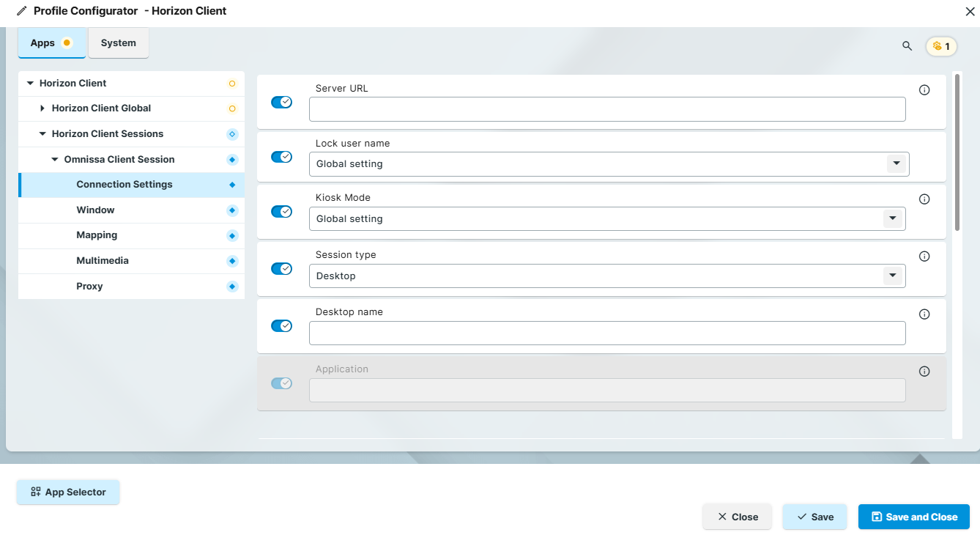Click inside the Server URL input field
The width and height of the screenshot is (980, 535).
(x=606, y=108)
